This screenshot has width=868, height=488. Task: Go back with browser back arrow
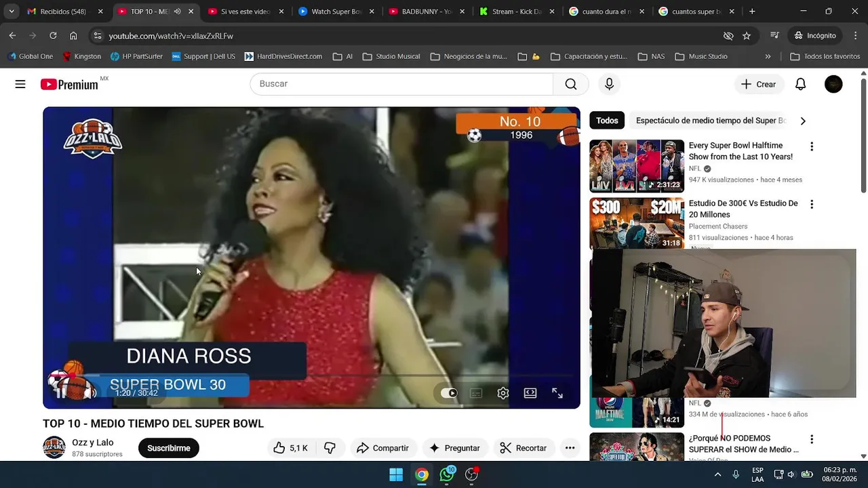click(x=12, y=35)
